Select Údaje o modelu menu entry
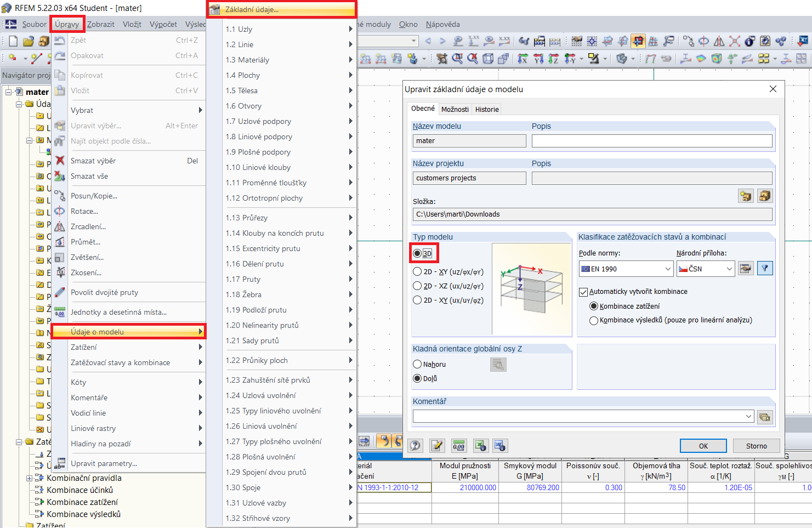Image resolution: width=812 pixels, height=528 pixels. coord(129,332)
